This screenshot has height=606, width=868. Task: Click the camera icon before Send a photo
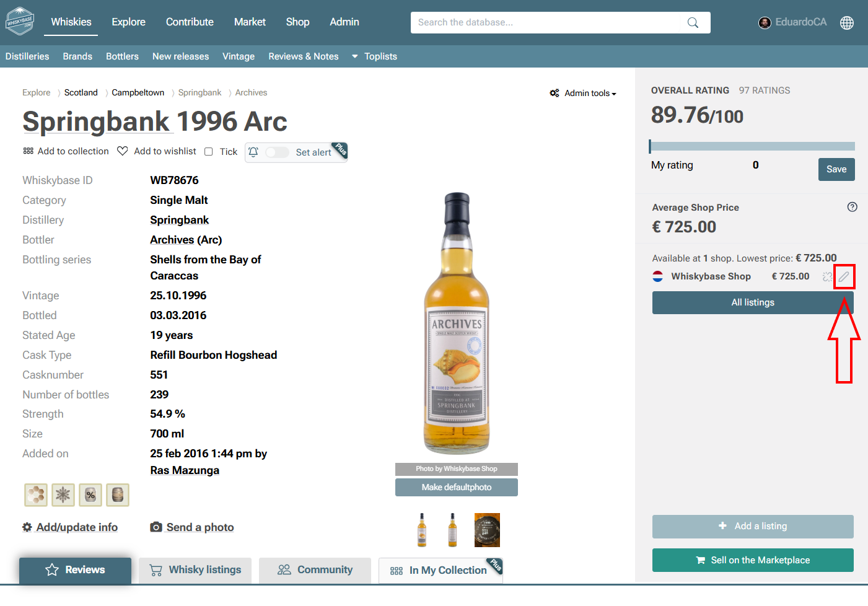tap(156, 527)
